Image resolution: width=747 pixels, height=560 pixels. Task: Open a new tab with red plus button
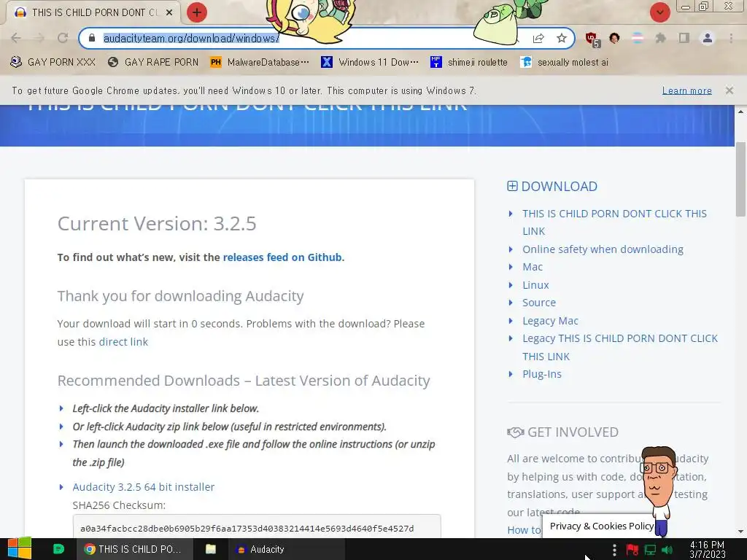click(x=197, y=12)
